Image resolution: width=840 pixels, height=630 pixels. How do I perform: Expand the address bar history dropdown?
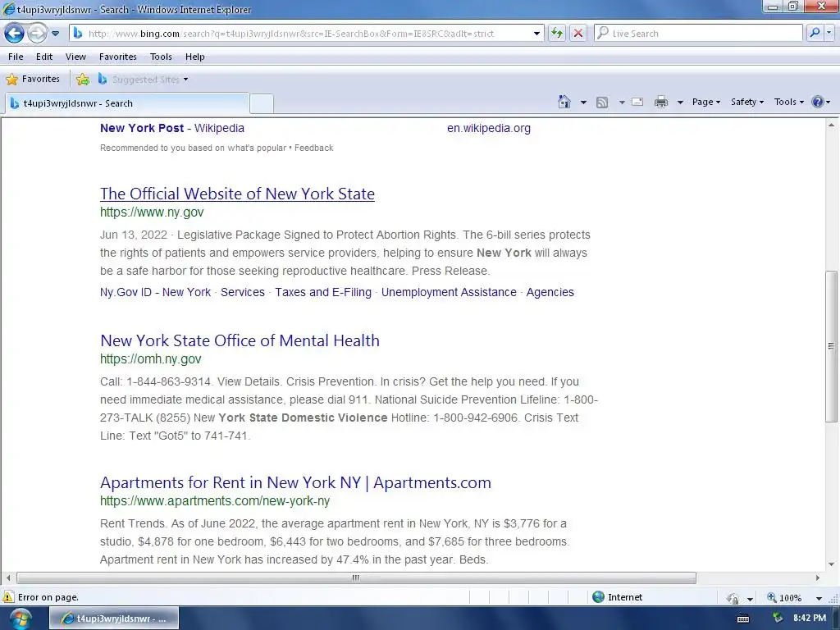click(x=536, y=33)
